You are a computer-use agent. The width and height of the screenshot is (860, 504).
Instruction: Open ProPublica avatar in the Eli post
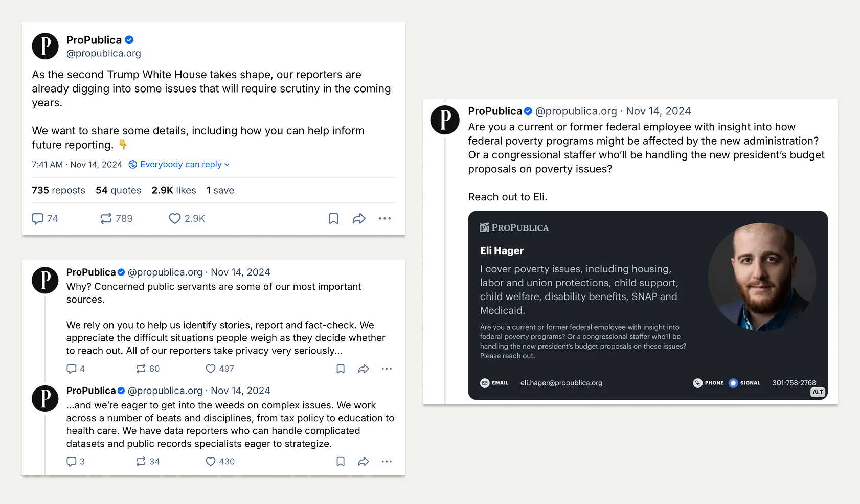(445, 120)
